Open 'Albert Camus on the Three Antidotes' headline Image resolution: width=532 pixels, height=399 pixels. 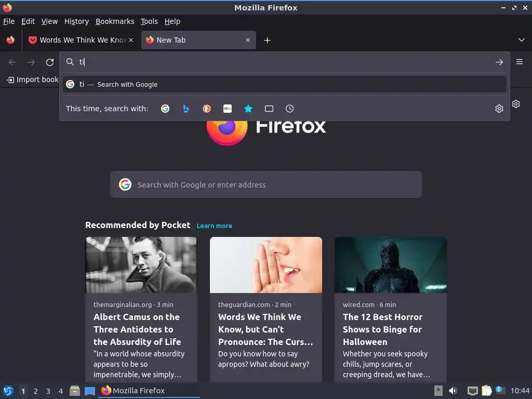(x=137, y=329)
